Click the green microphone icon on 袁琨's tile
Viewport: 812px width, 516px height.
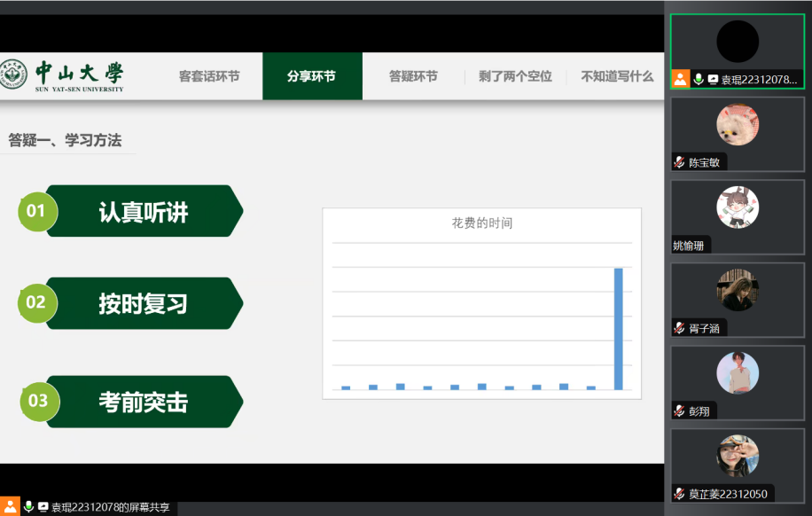699,80
